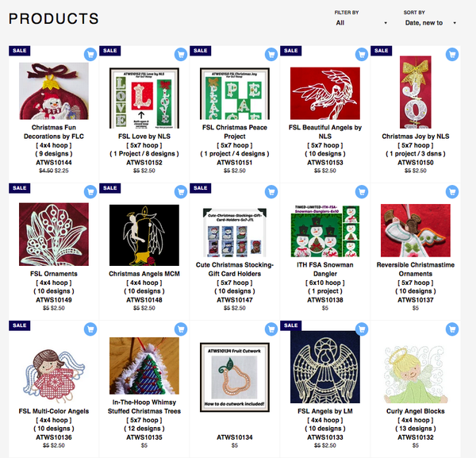This screenshot has width=476, height=458.
Task: Add ATWS10134 Fruit Cutwork to cart
Action: pos(271,329)
